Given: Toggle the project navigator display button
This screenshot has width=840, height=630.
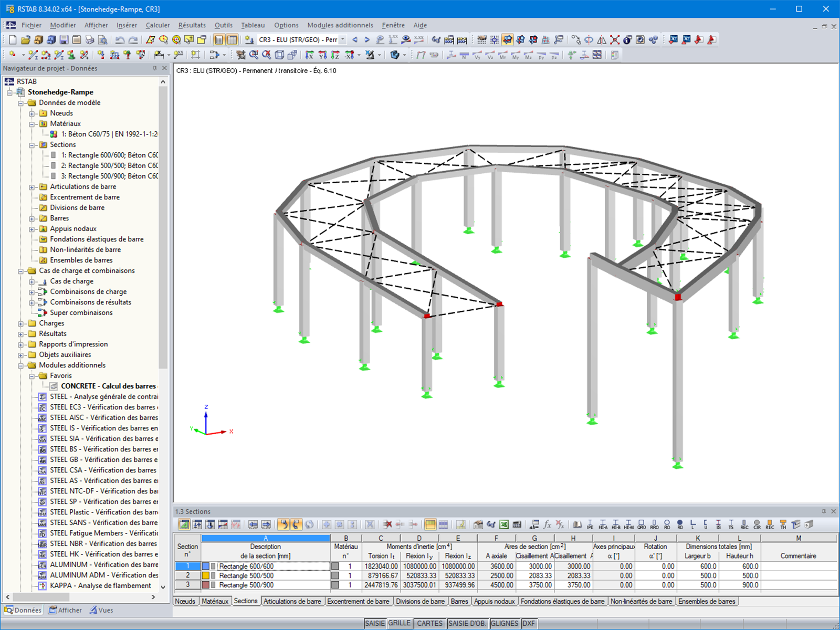Looking at the screenshot, I should (219, 39).
